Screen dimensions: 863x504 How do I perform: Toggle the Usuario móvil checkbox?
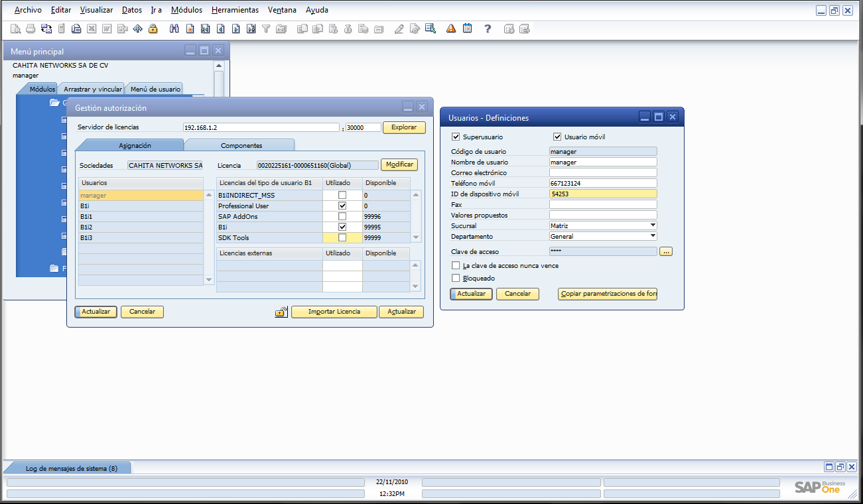pos(557,137)
